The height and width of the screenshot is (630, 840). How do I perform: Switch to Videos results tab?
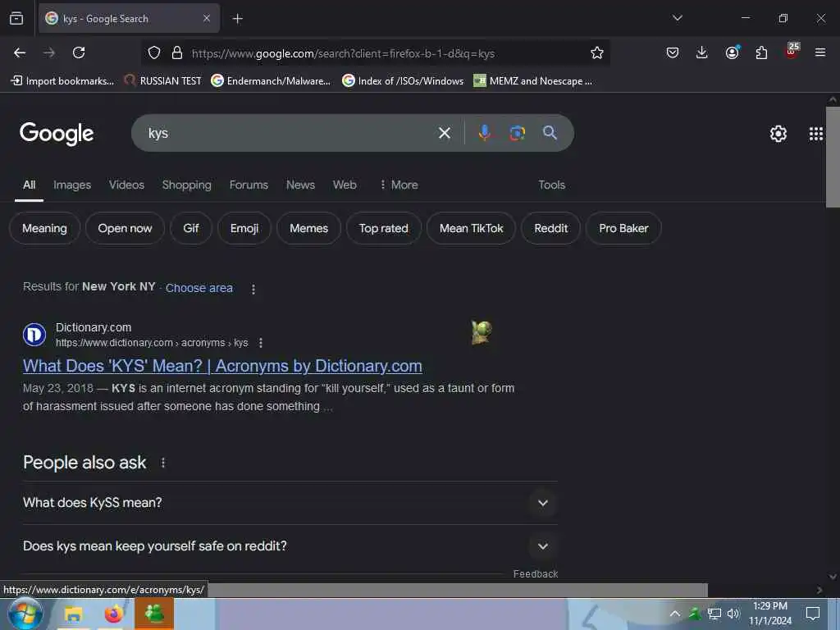click(126, 185)
